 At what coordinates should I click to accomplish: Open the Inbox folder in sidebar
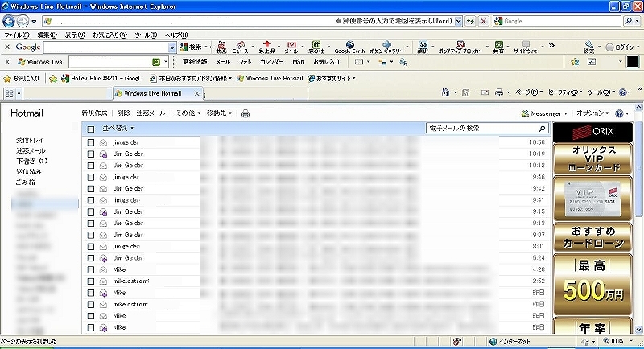[x=30, y=140]
